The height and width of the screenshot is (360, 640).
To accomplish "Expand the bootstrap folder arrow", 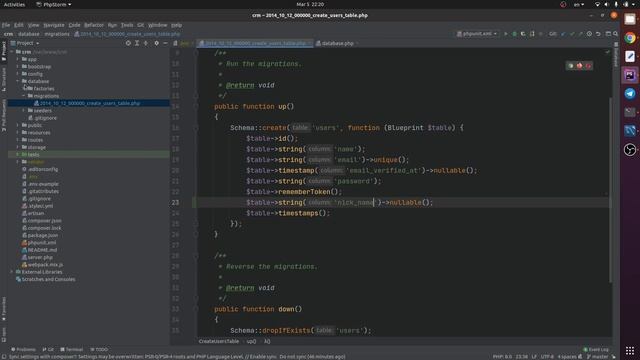I will point(18,67).
